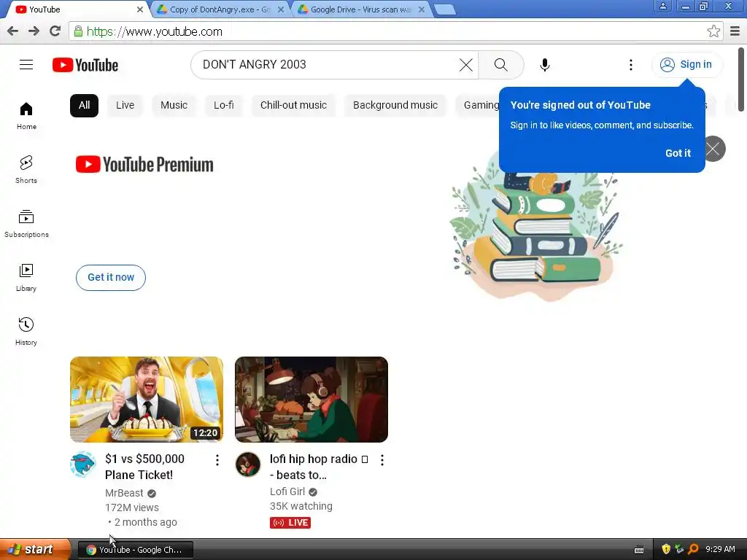The width and height of the screenshot is (747, 560).
Task: Go to Home in sidebar
Action: [x=26, y=116]
